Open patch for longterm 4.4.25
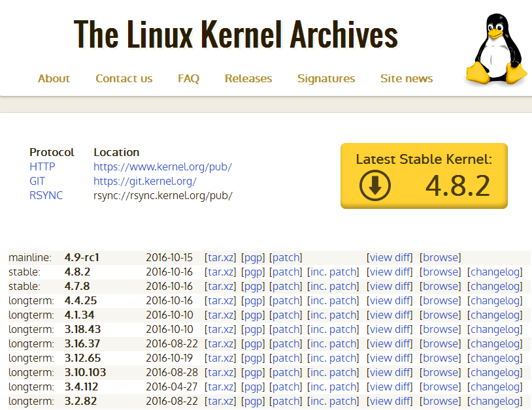 click(x=286, y=300)
